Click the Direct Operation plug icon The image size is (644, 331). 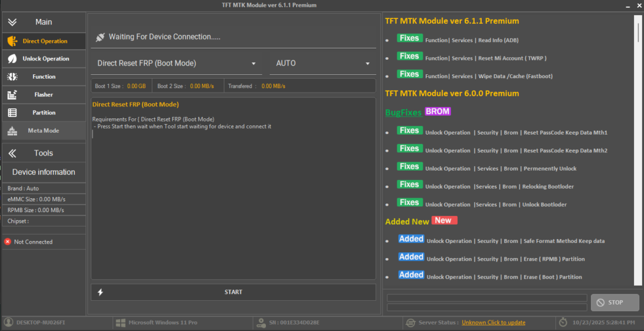point(13,41)
